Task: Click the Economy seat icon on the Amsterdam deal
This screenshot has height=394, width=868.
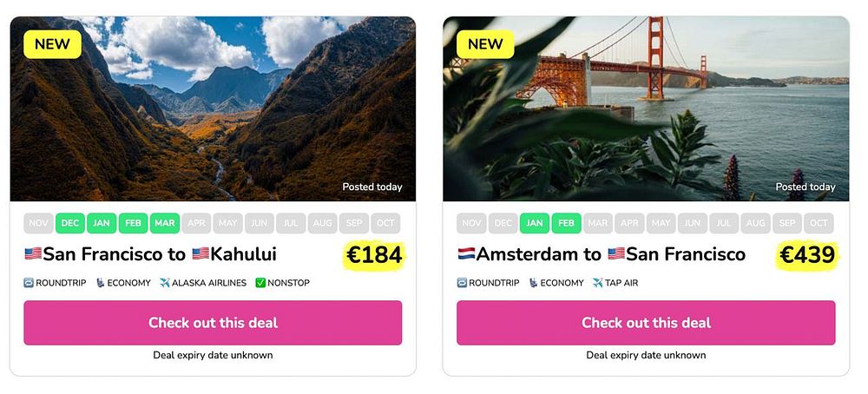Action: (533, 283)
